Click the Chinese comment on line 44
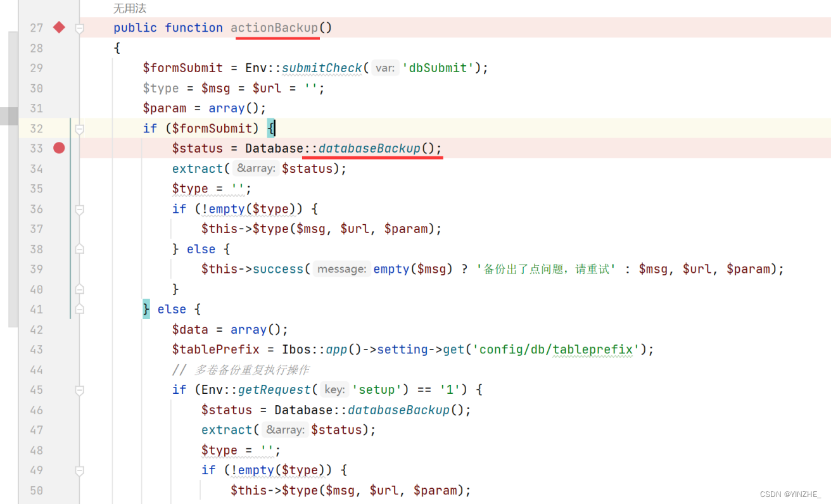 click(x=241, y=370)
